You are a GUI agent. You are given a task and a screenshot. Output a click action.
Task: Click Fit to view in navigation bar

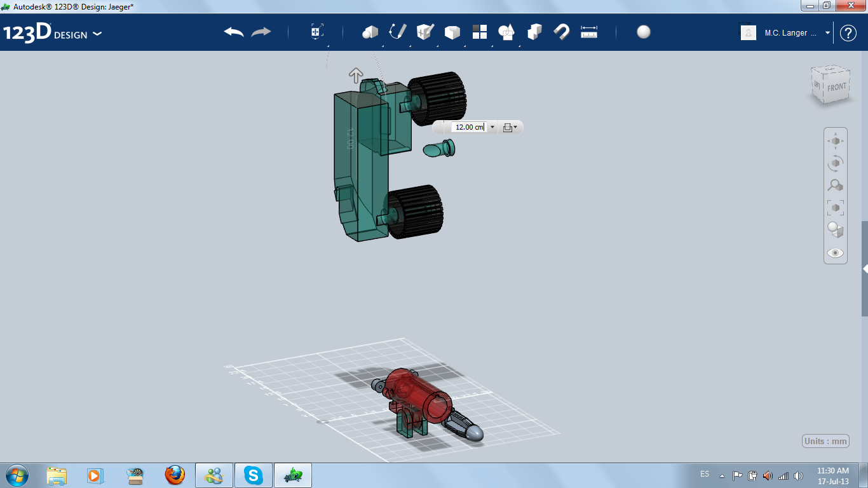(x=835, y=208)
